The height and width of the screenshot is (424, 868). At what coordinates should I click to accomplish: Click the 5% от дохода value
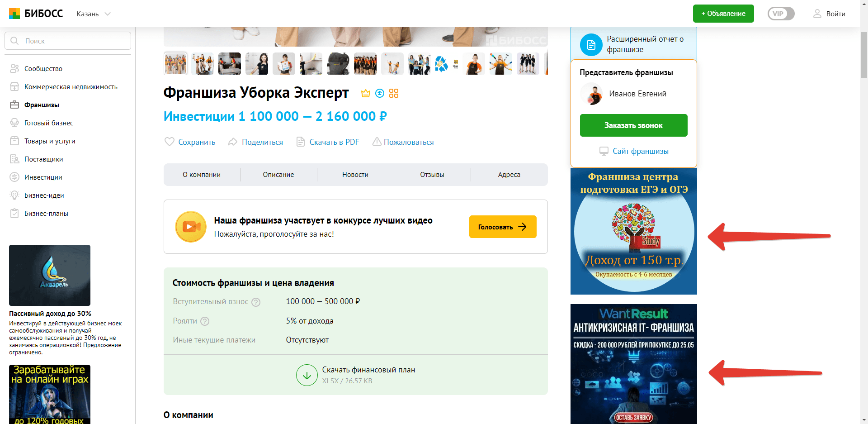310,321
